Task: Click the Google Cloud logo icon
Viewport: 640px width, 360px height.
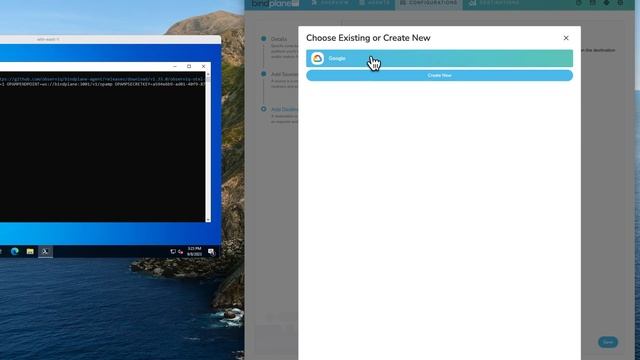Action: pyautogui.click(x=317, y=58)
